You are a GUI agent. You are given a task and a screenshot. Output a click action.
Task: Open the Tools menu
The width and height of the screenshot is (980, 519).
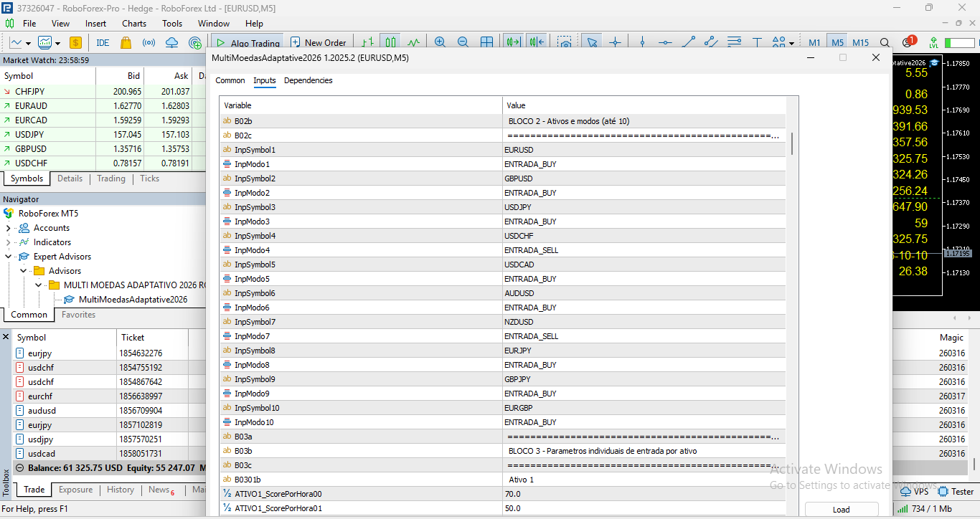point(172,24)
